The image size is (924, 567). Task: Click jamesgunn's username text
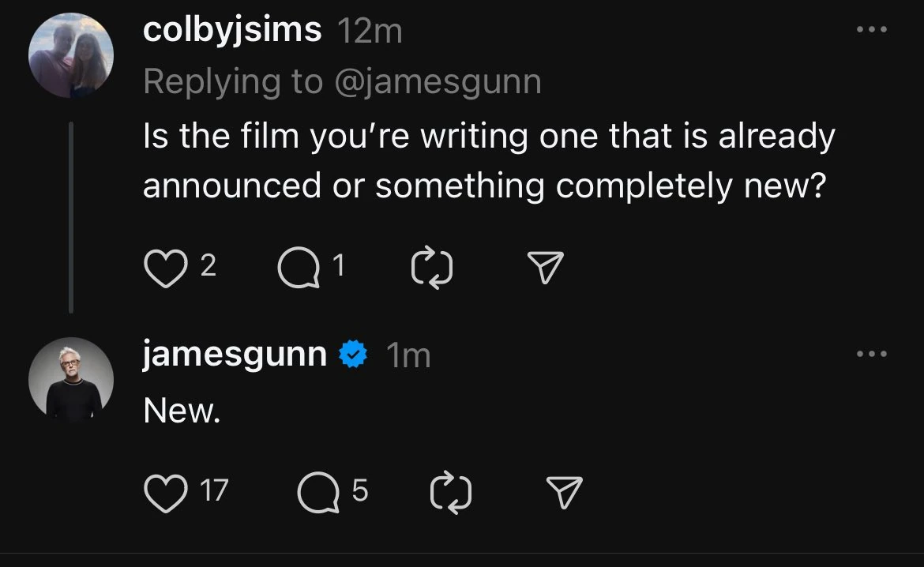(x=233, y=354)
